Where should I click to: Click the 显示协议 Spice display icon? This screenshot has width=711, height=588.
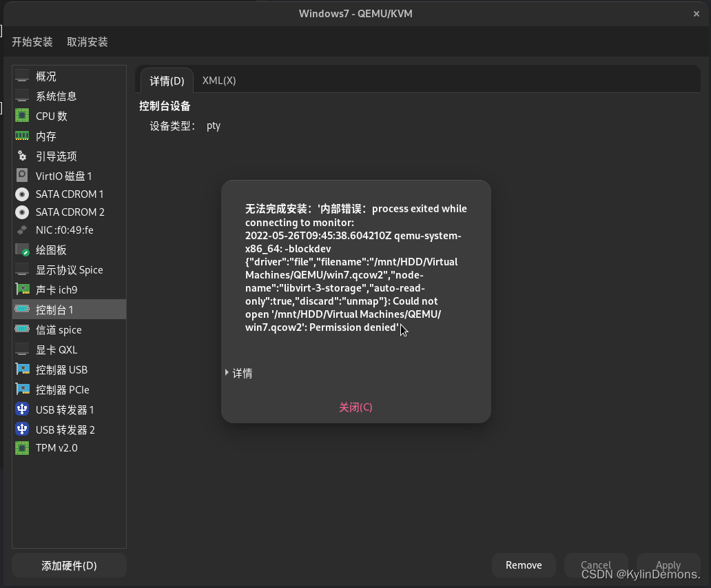22,270
